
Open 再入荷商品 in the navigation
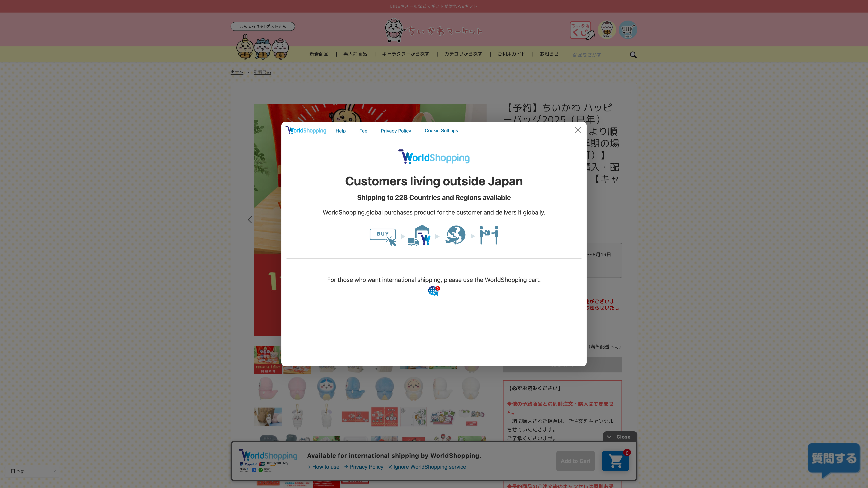click(x=355, y=54)
